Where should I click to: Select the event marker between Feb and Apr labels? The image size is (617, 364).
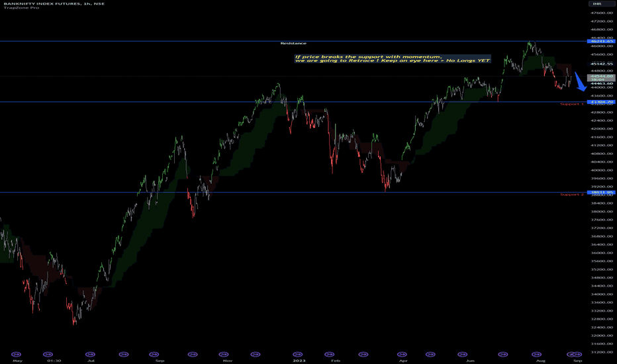363,354
